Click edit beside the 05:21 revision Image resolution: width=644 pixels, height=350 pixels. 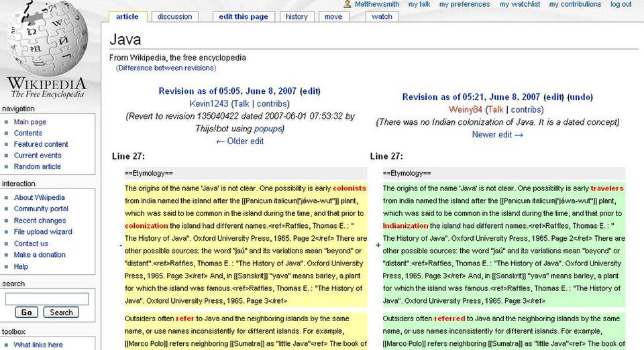click(553, 97)
